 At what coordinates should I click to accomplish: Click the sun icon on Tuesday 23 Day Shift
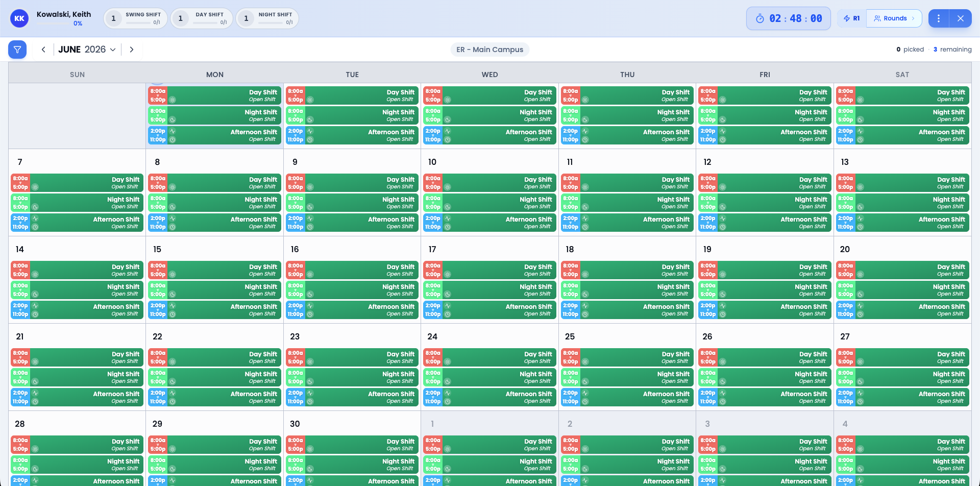coord(310,362)
